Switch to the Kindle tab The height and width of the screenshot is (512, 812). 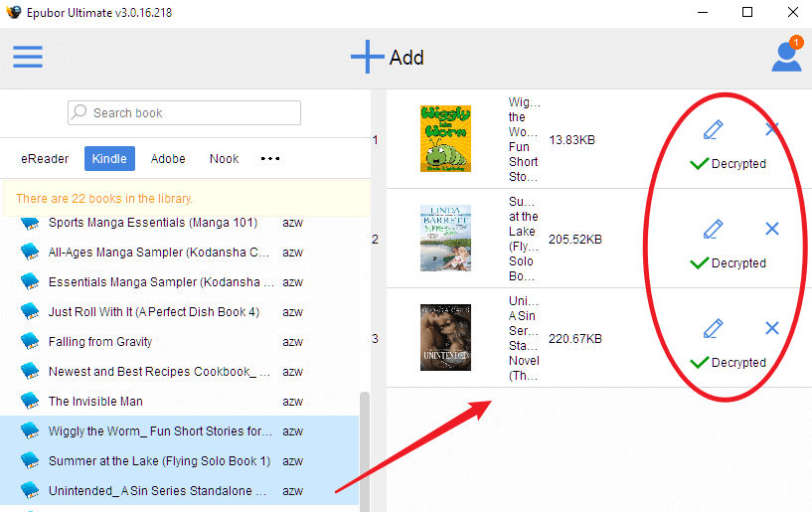pos(109,159)
